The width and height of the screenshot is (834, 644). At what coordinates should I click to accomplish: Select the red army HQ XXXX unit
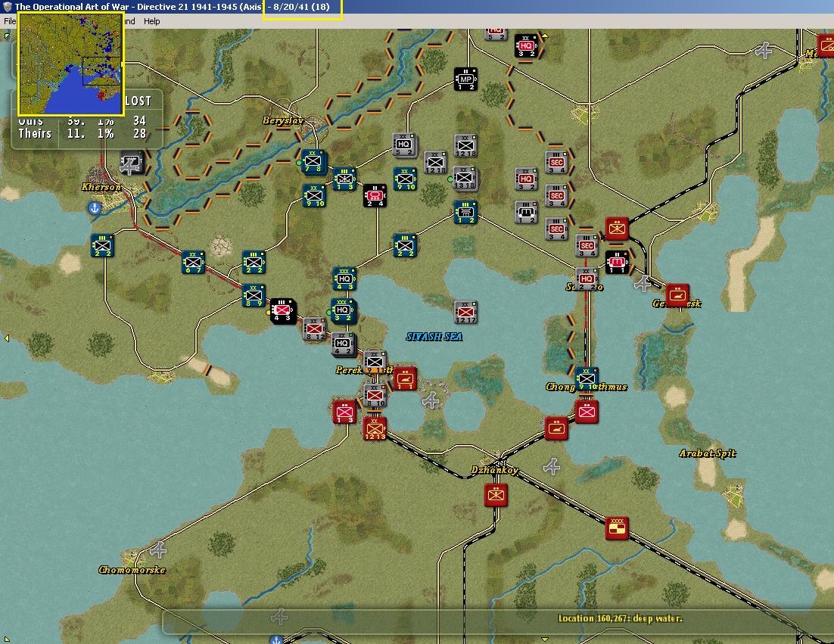tap(617, 528)
